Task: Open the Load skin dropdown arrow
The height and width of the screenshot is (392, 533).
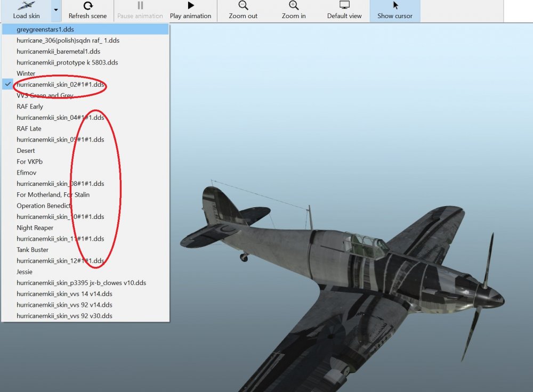Action: (x=56, y=10)
